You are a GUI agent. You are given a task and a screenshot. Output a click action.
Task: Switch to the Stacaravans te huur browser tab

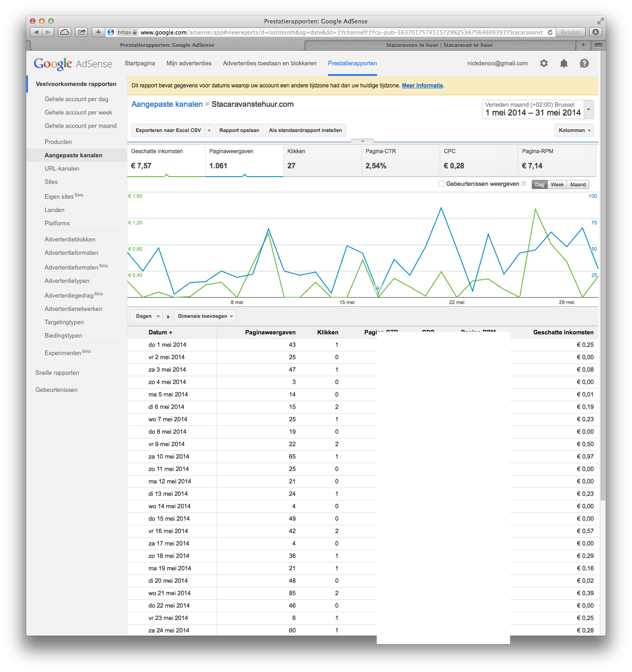[x=439, y=45]
